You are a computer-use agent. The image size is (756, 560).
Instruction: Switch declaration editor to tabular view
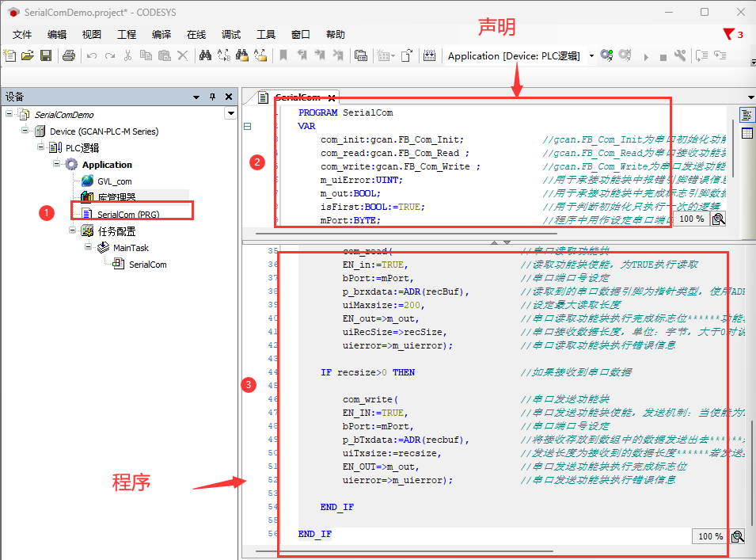coord(746,132)
